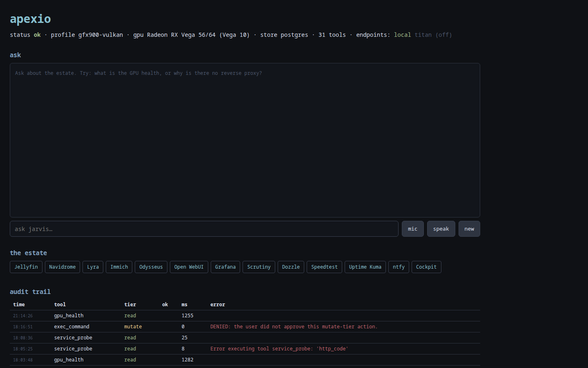
Task: Select the exec_command tool cell
Action: click(71, 327)
